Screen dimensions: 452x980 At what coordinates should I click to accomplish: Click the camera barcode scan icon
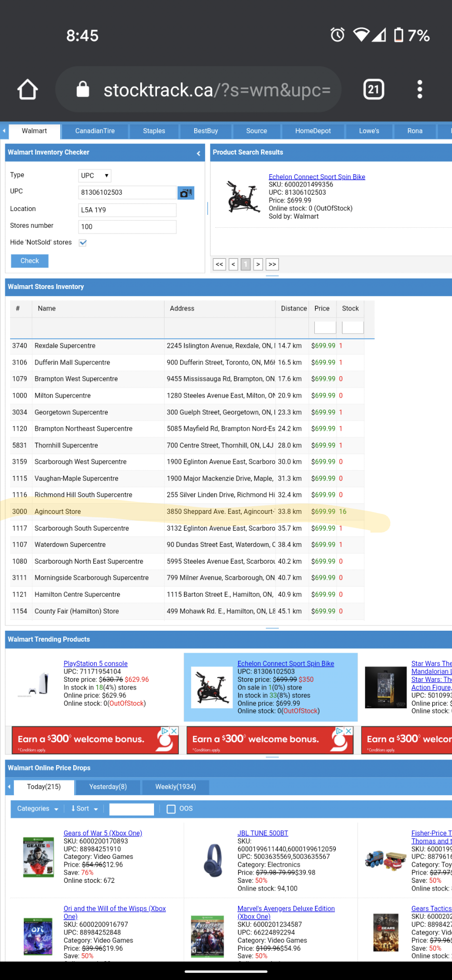click(186, 193)
